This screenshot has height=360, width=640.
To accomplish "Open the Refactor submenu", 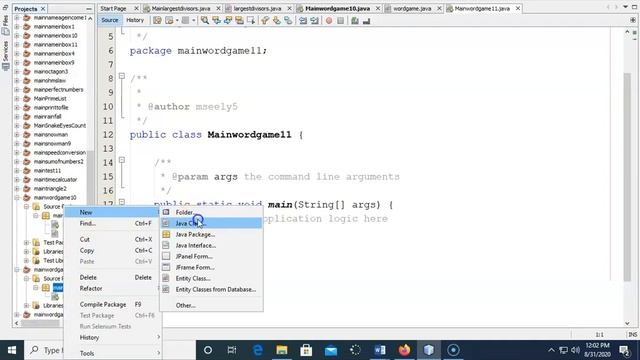I will point(113,288).
